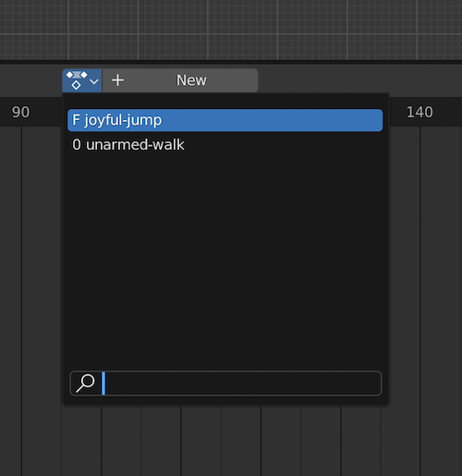Expand the action selector chevron arrow
This screenshot has width=462, height=476.
[94, 81]
